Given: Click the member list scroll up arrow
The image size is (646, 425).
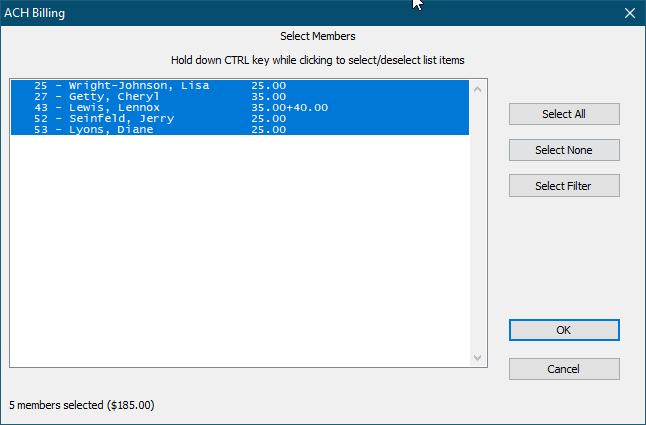Looking at the screenshot, I should (477, 89).
